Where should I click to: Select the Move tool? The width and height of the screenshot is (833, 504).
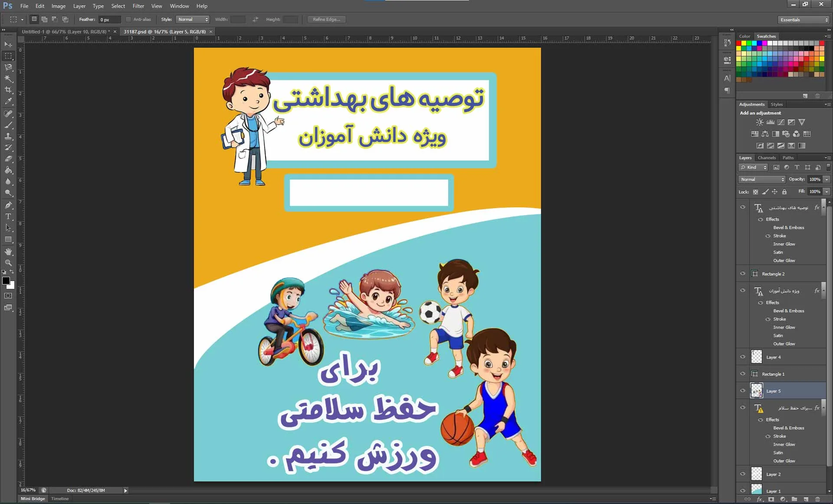tap(8, 44)
